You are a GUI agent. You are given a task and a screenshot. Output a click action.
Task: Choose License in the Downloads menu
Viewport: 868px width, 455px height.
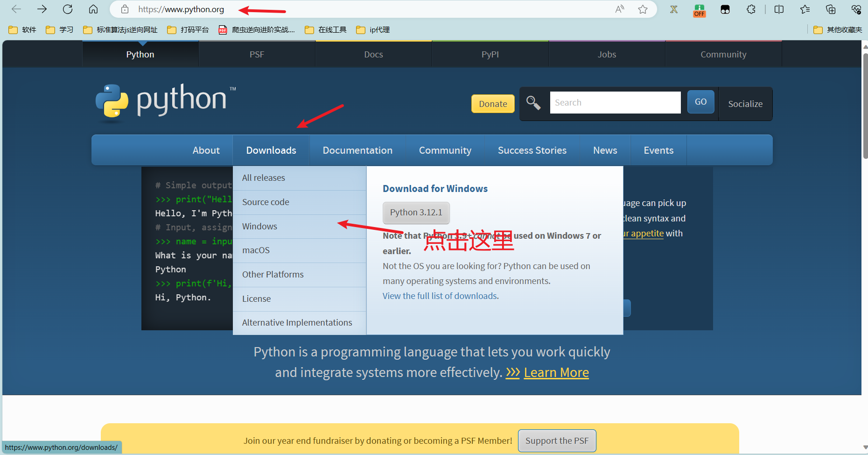click(x=300, y=299)
